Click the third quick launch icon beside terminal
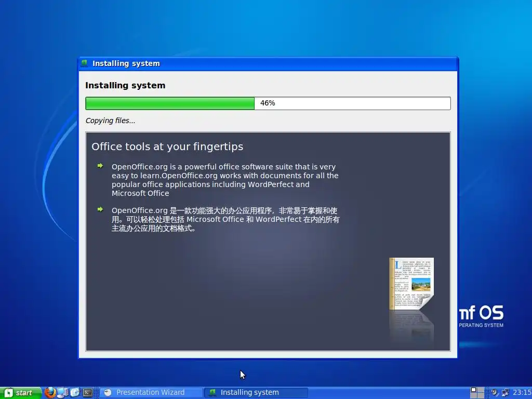This screenshot has height=399, width=532. 75,393
